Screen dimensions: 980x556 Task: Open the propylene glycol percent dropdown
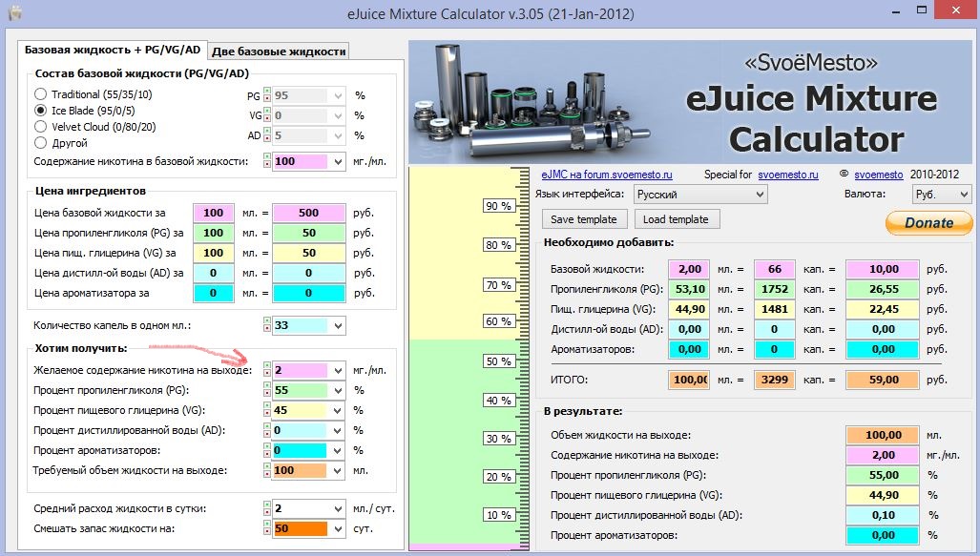[337, 391]
